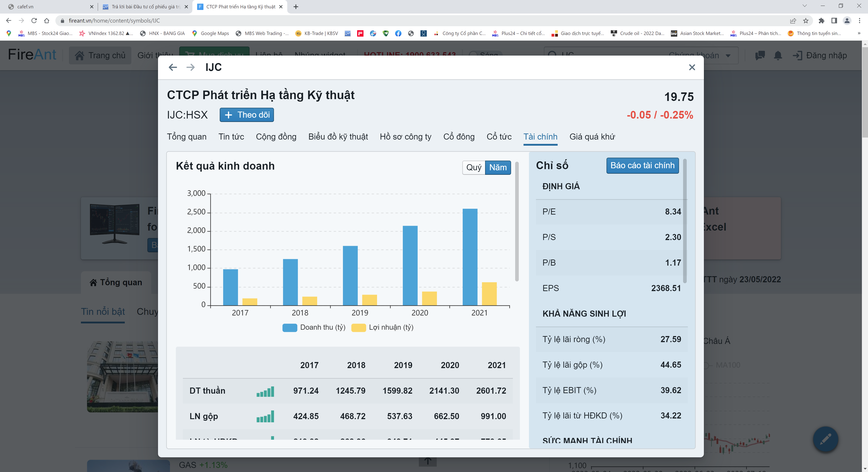Screen dimensions: 868x472
Task: Go to Trang chủ home button
Action: point(100,55)
